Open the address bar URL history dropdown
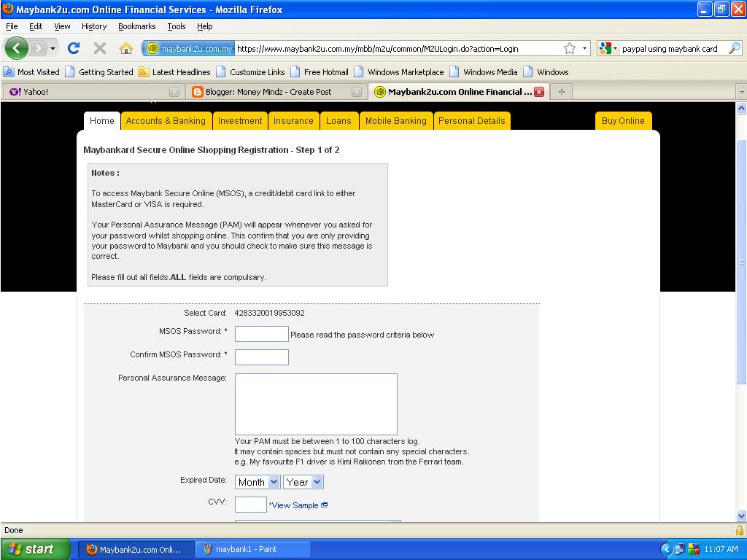747x560 pixels. [584, 49]
